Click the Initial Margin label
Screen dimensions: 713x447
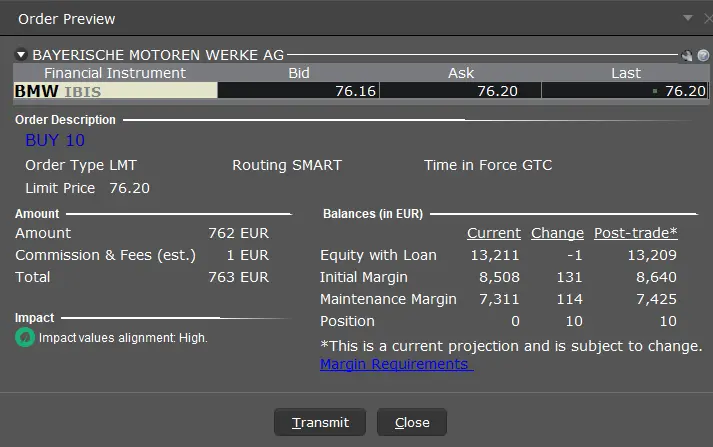point(364,277)
